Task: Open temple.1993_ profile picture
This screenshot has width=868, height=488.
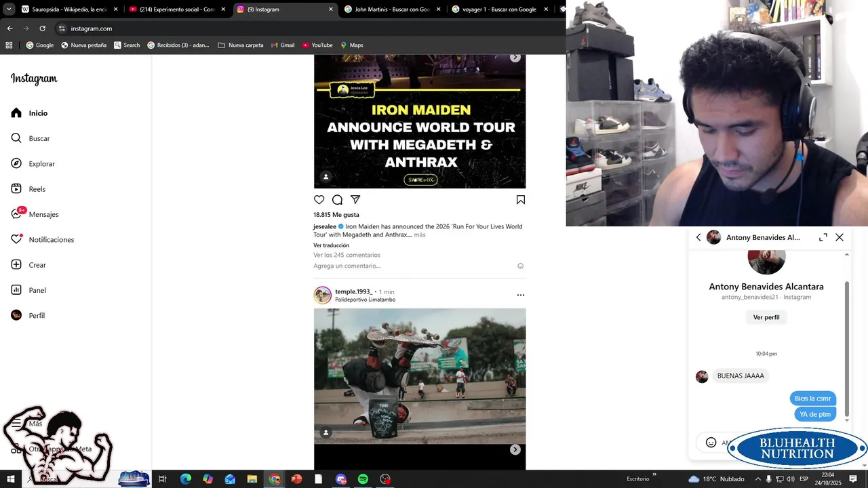Action: coord(323,295)
